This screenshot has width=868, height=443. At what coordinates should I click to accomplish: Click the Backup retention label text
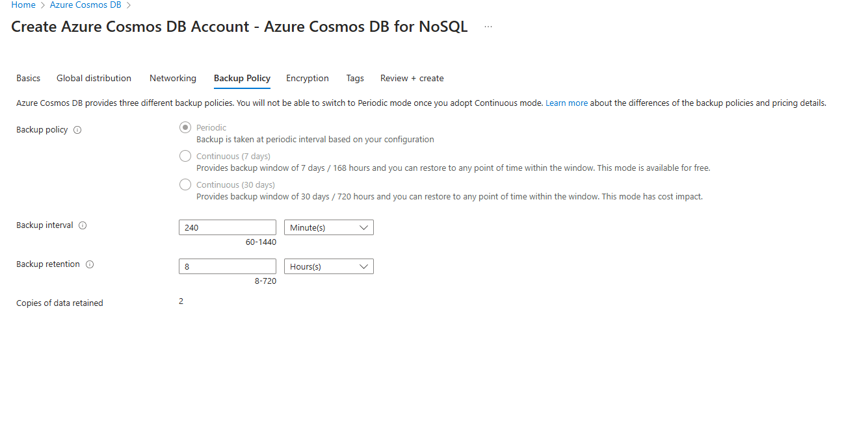pos(48,264)
